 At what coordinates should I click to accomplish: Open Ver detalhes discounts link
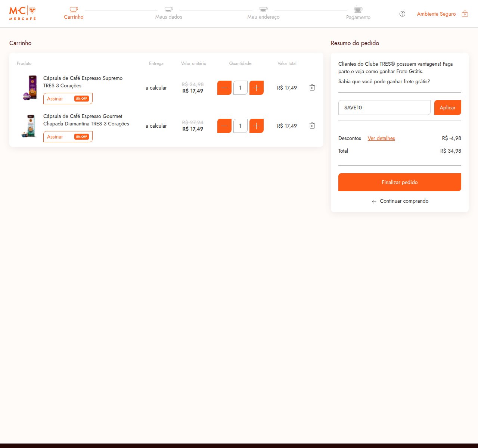(381, 138)
